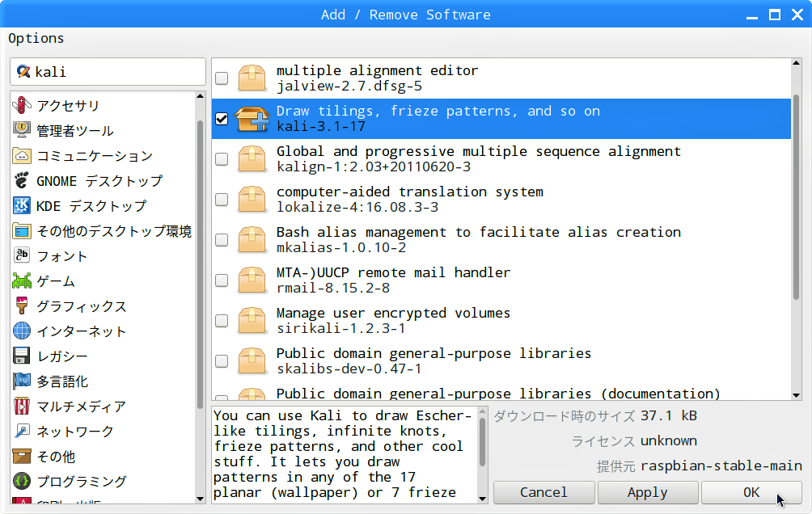Click the skalibs-dev package box icon
This screenshot has height=514, width=812.
tap(252, 360)
